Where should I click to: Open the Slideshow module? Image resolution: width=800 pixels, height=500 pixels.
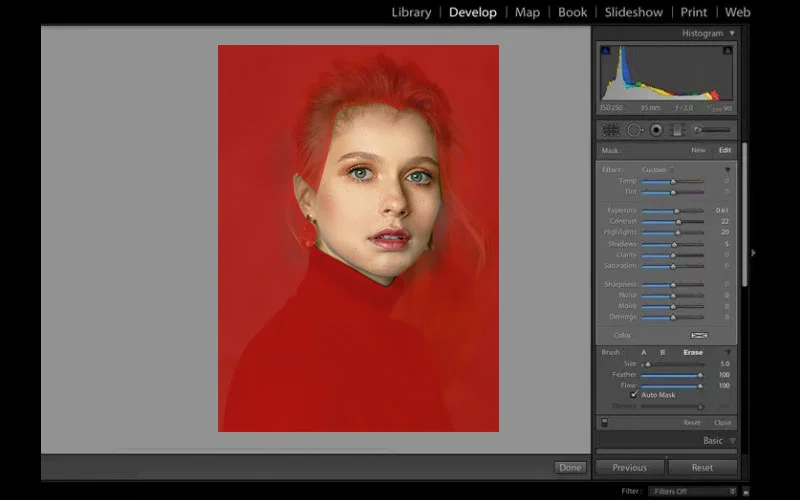pos(634,12)
